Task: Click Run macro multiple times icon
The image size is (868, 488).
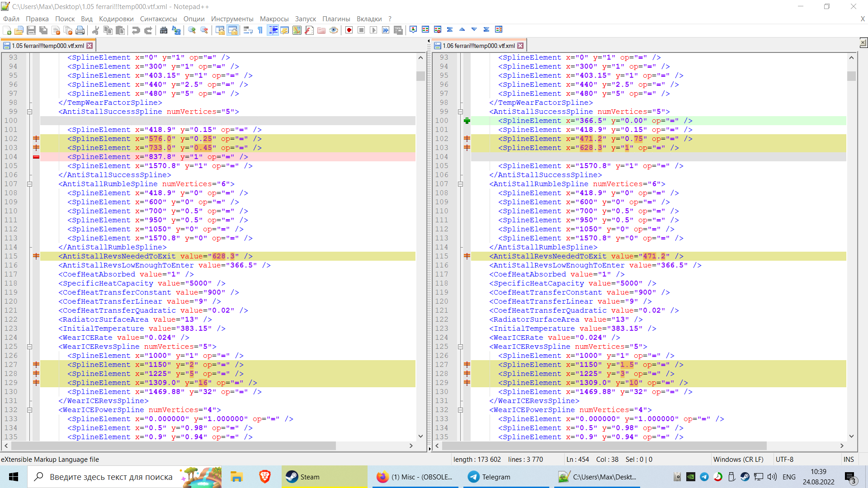Action: (386, 30)
